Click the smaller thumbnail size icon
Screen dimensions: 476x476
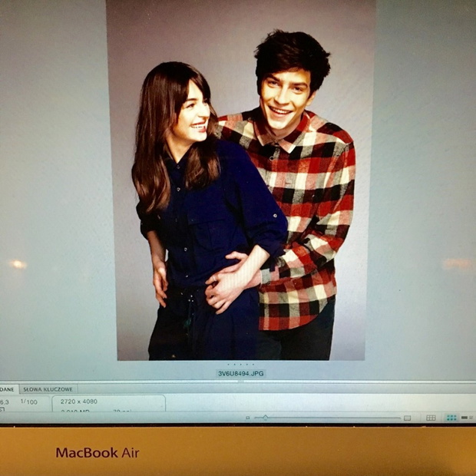[x=248, y=418]
